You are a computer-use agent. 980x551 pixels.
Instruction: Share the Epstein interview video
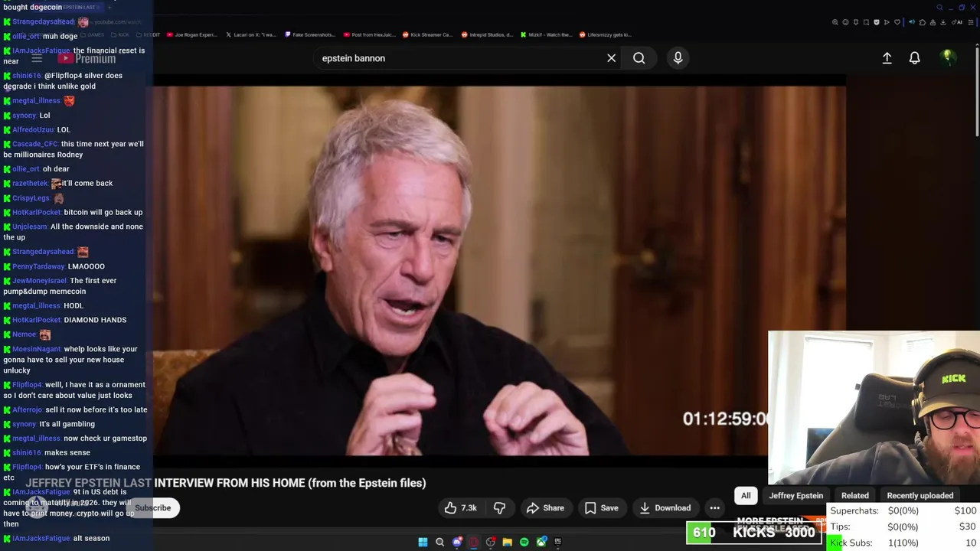[x=545, y=508]
